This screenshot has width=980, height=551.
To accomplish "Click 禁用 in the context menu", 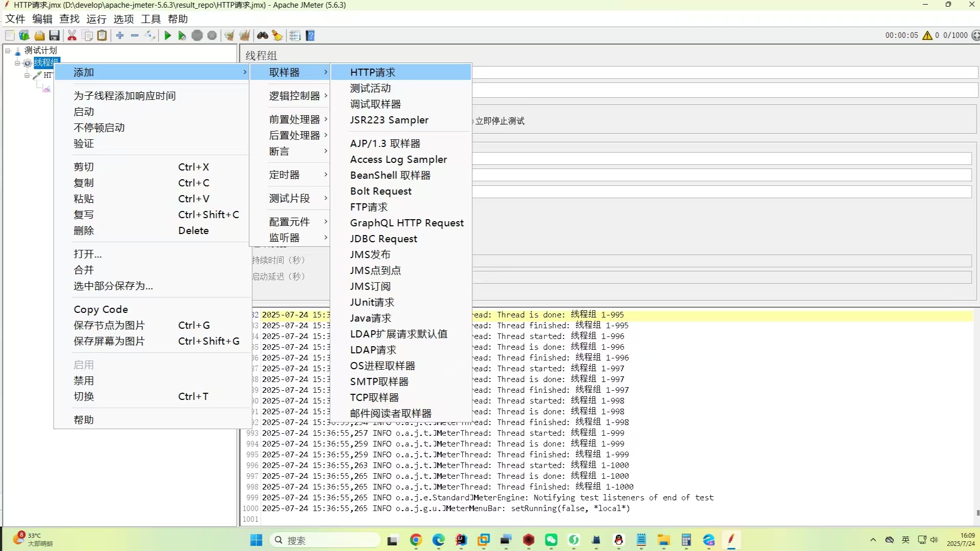I will [152, 380].
